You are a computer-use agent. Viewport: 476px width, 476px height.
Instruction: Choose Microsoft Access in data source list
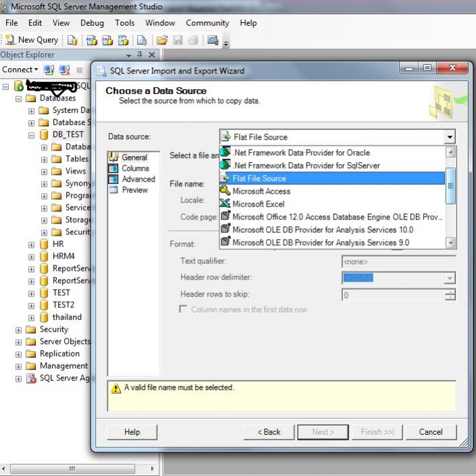[332, 191]
